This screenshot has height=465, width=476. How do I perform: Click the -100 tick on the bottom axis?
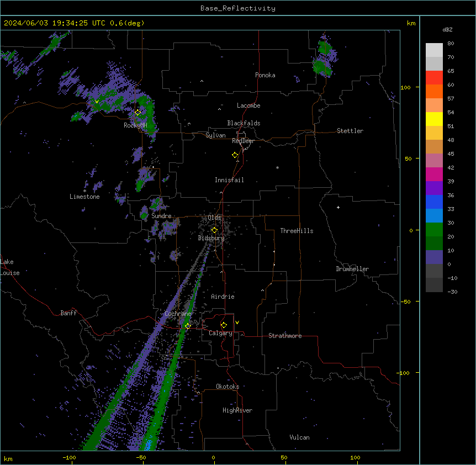(x=69, y=457)
